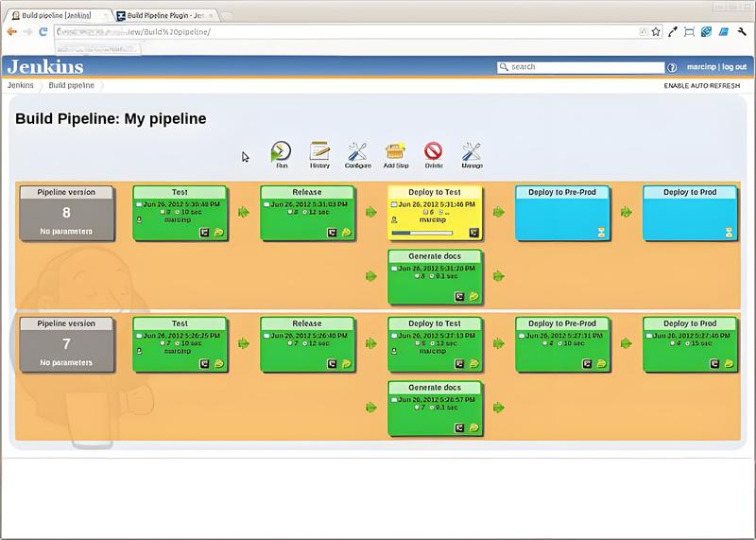The height and width of the screenshot is (540, 756).
Task: Open the marcinp user link
Action: 701,67
